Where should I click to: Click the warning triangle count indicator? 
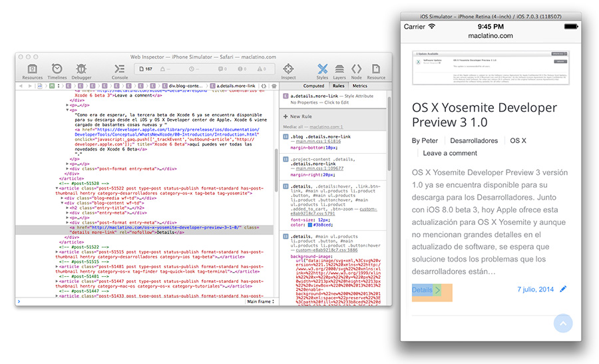click(x=262, y=69)
